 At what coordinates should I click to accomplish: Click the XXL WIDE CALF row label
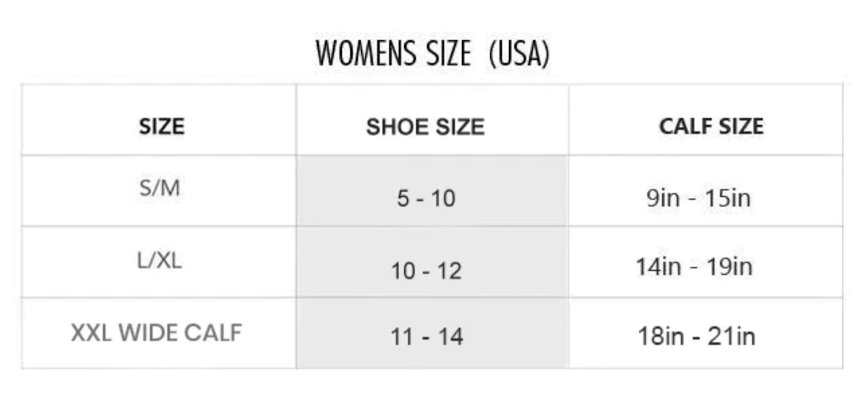[157, 333]
